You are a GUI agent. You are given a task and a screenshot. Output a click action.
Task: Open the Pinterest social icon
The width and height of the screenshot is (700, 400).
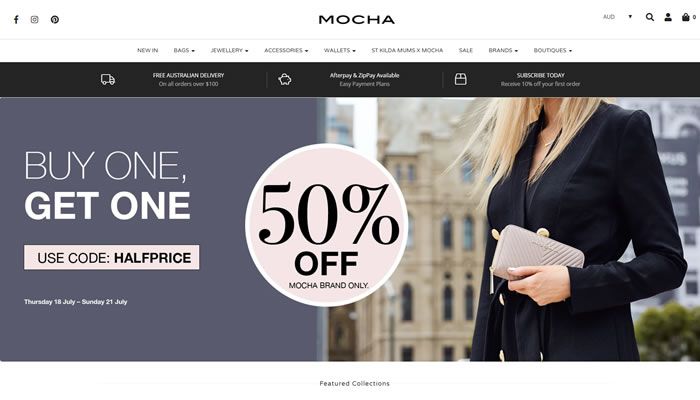click(54, 20)
